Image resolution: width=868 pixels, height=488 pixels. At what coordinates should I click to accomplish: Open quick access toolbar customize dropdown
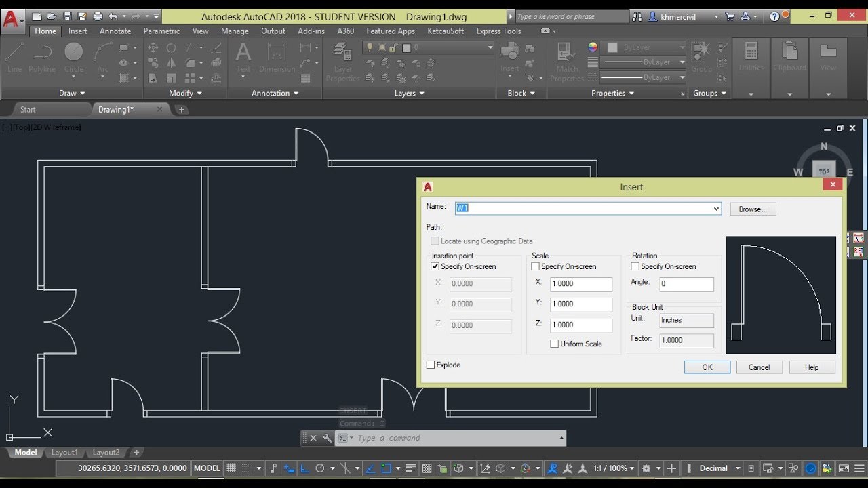point(157,16)
